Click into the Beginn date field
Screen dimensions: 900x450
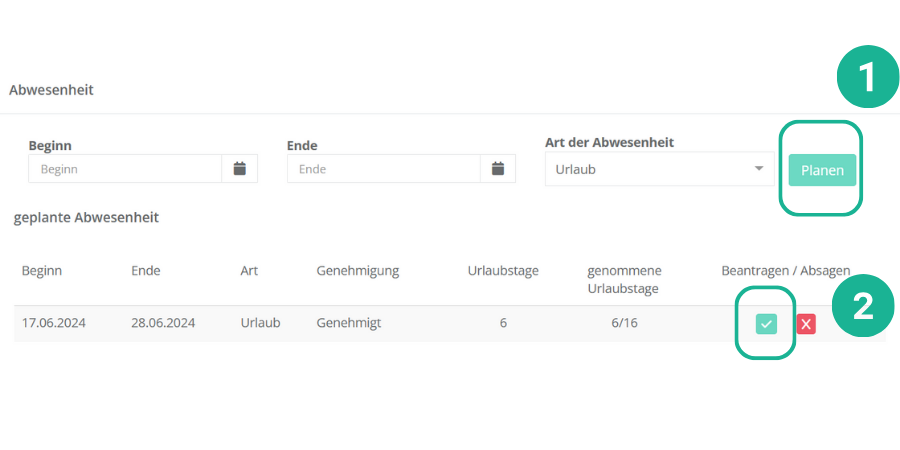(x=125, y=169)
